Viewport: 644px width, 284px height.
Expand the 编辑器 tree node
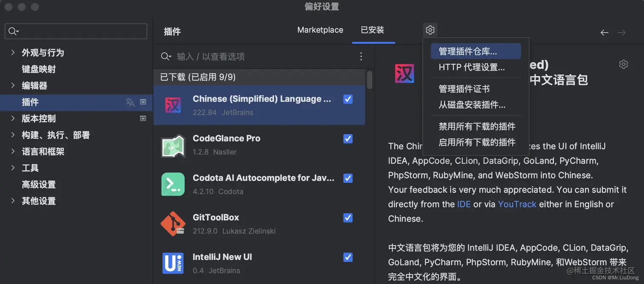(x=13, y=85)
